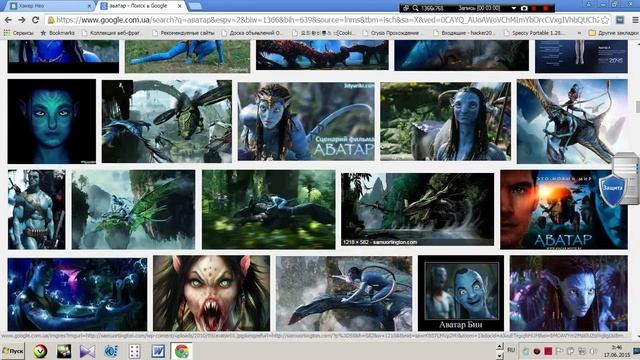
Task: Open the Аватар Бин meme thumbnail
Action: coord(461,293)
